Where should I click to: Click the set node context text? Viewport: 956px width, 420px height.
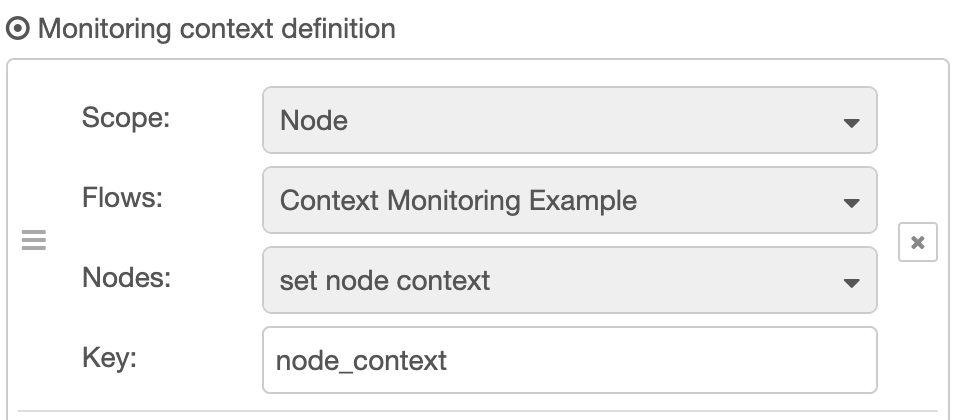pos(385,281)
